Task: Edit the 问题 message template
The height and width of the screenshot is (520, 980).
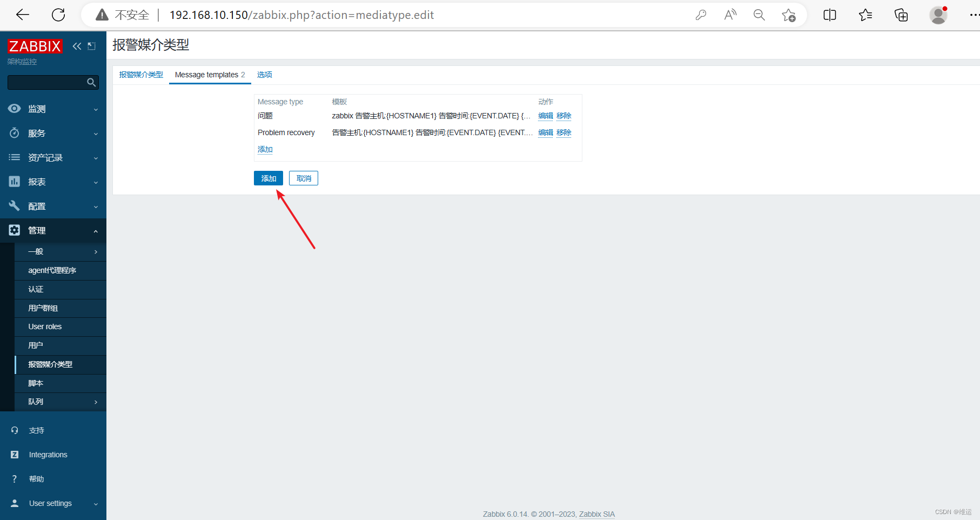Action: click(546, 116)
